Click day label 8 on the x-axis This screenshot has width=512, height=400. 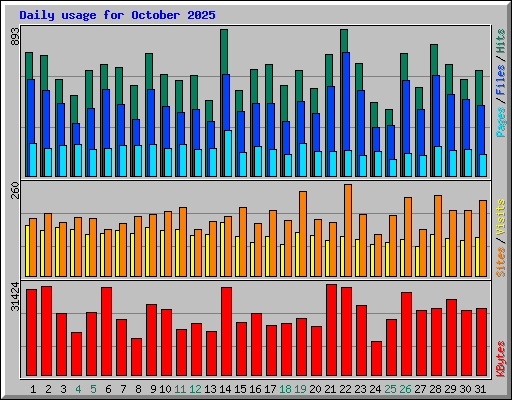[x=138, y=389]
